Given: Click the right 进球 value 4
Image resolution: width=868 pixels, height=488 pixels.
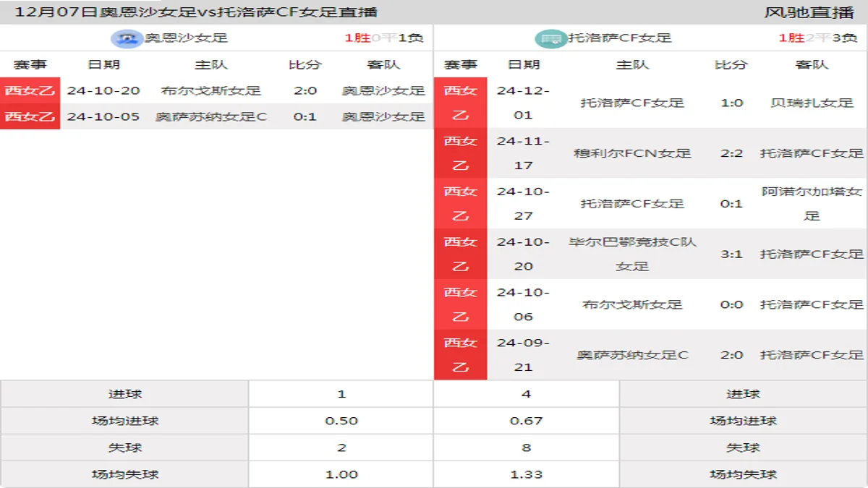Looking at the screenshot, I should coord(526,394).
